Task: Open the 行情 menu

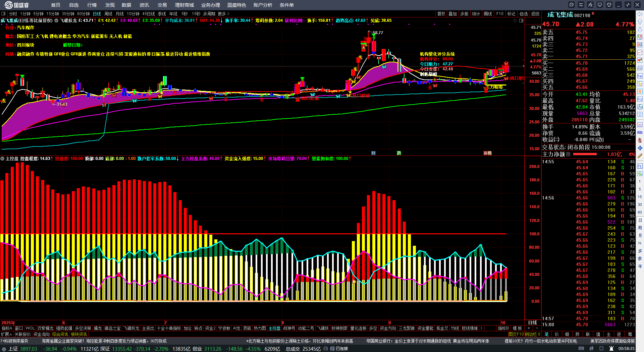Action: [92, 5]
